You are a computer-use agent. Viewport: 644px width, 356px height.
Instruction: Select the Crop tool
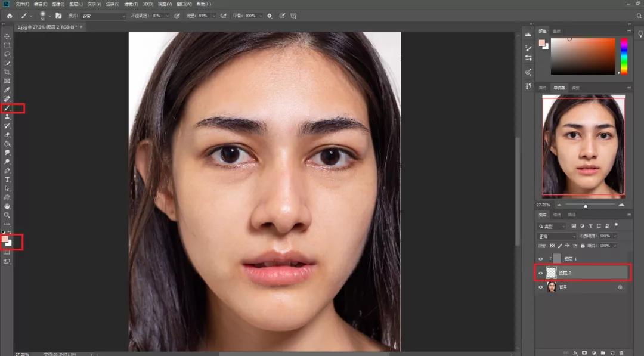[x=7, y=72]
